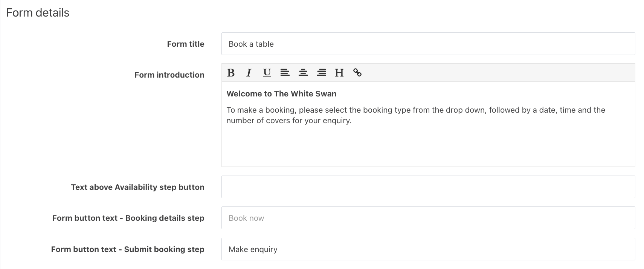Image resolution: width=644 pixels, height=269 pixels.
Task: Click the 'Welcome to The White Swan' line
Action: coord(281,94)
